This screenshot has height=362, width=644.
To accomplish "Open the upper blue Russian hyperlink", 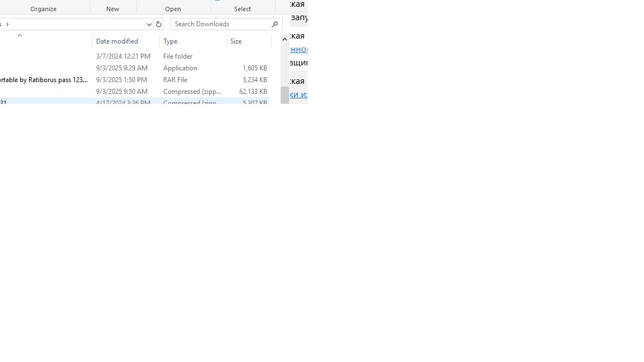I will (x=299, y=50).
